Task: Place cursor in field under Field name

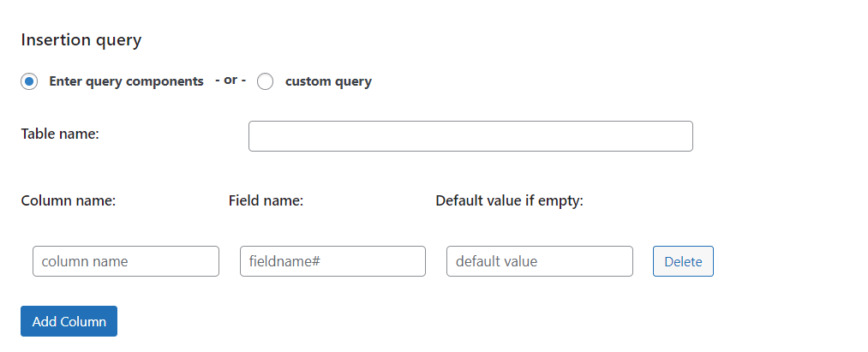Action: coord(332,261)
